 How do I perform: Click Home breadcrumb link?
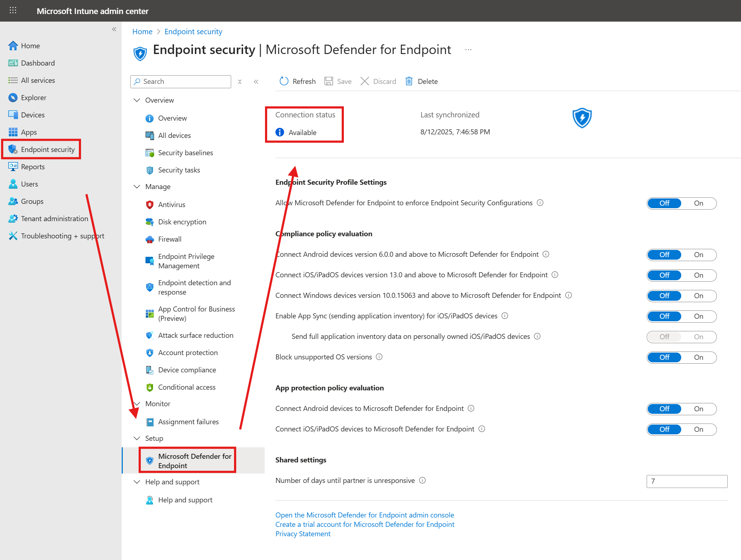click(x=142, y=32)
